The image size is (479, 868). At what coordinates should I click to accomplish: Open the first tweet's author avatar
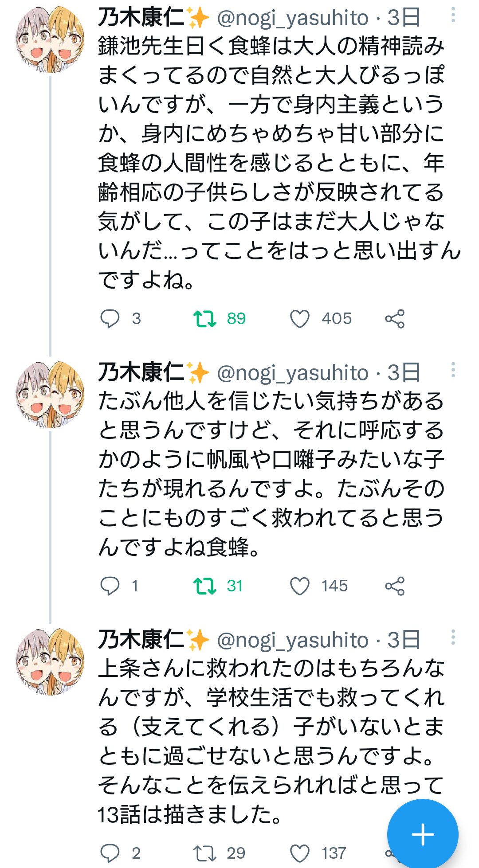tap(50, 40)
